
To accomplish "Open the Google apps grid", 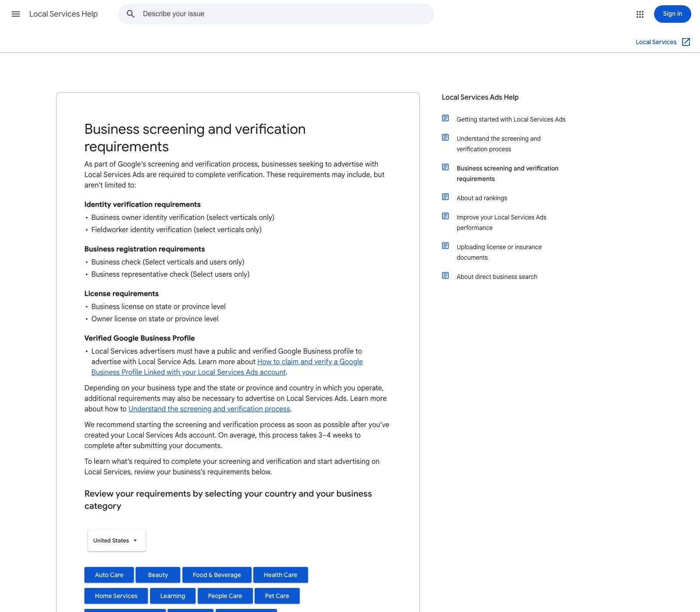I will click(640, 14).
